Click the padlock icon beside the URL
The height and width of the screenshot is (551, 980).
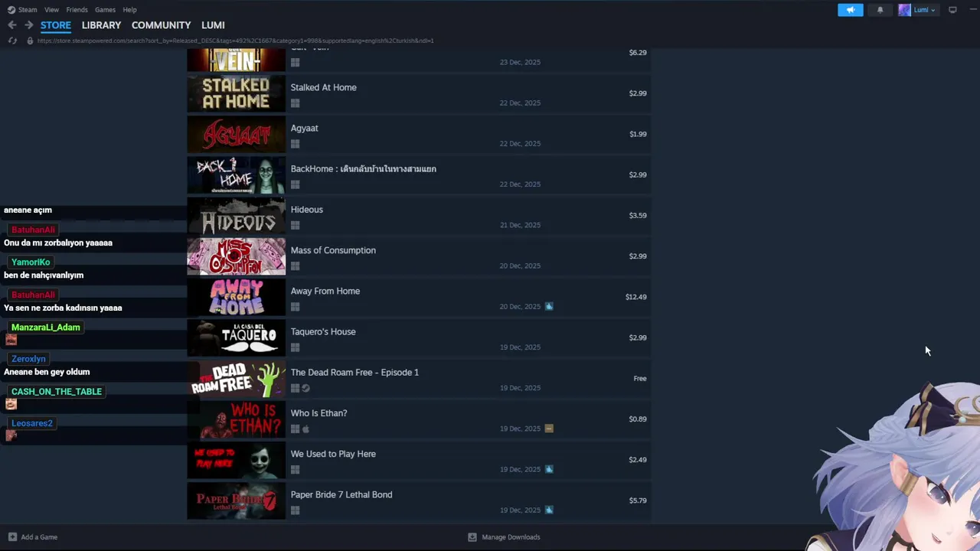click(x=30, y=41)
